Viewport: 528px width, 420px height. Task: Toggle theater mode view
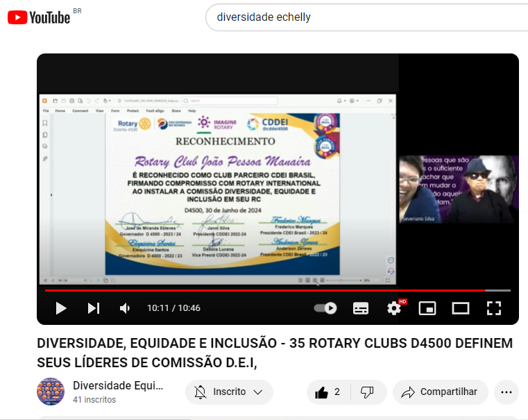[461, 308]
